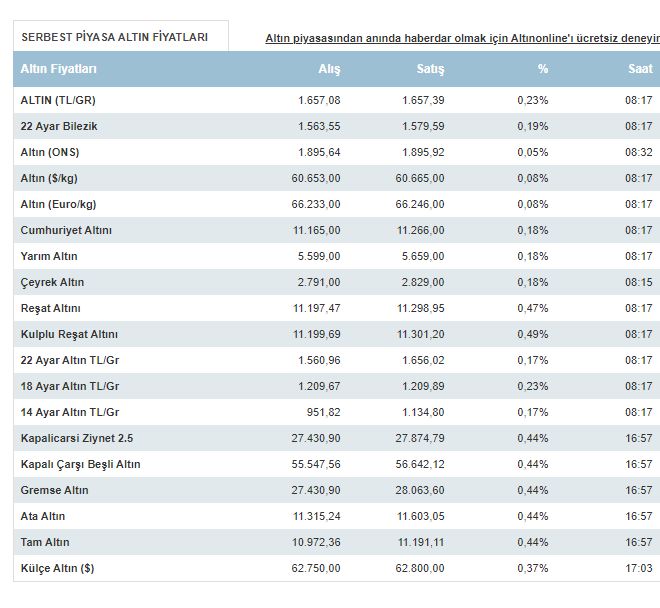Click the Saat column header

[x=640, y=69]
